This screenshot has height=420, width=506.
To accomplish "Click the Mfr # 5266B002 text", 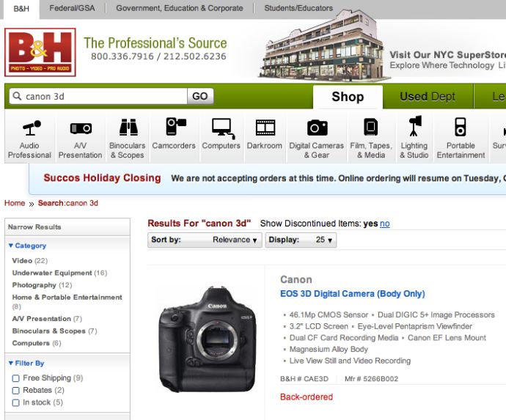I will tap(371, 379).
